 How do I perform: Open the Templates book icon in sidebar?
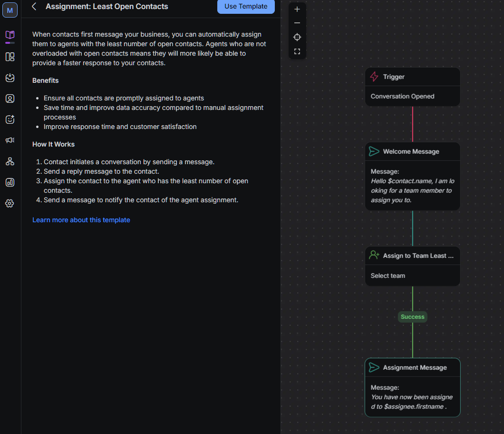(10, 36)
